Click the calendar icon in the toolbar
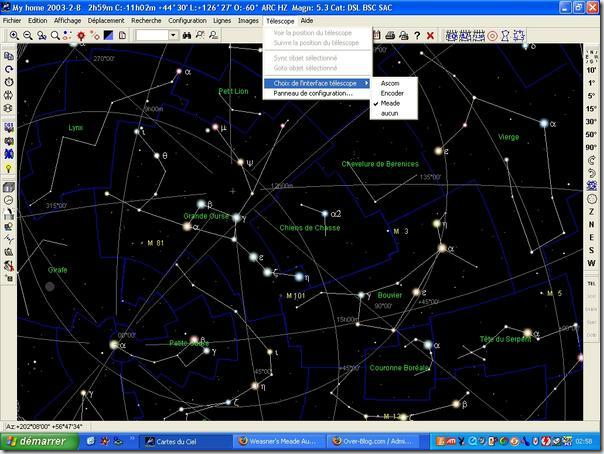The image size is (604, 454). coord(376,35)
